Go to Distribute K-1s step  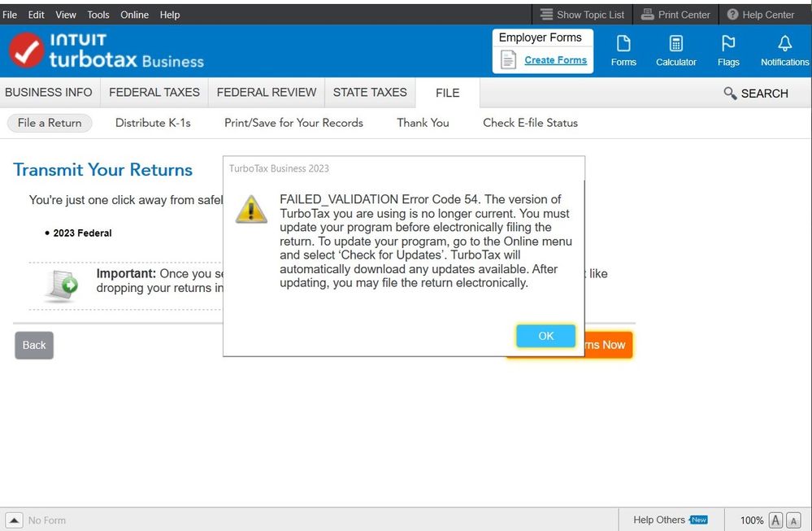153,123
